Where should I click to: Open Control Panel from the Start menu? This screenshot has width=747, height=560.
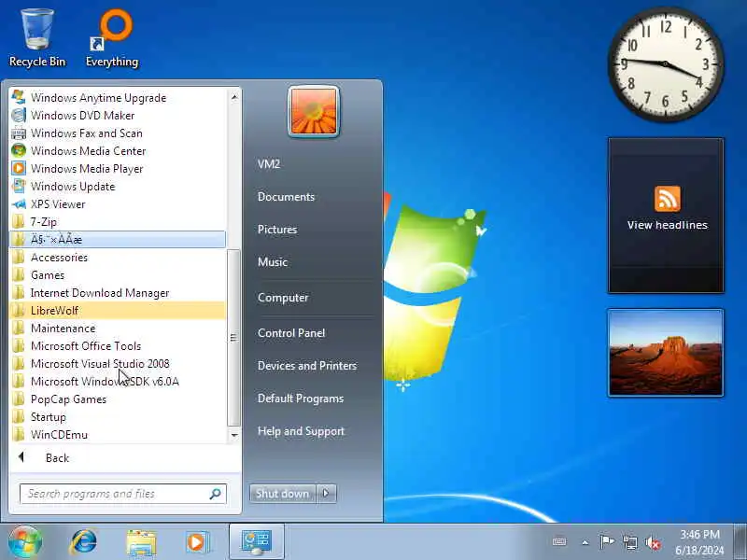pos(291,333)
